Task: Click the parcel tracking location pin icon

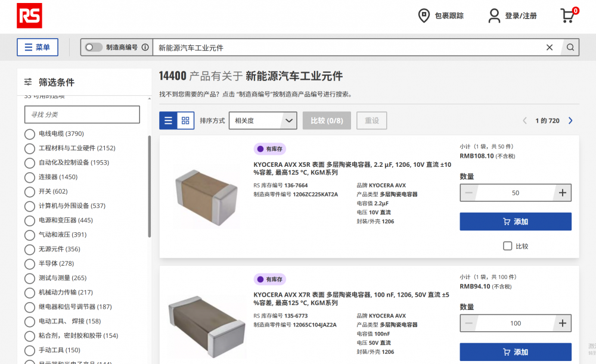Action: point(424,15)
